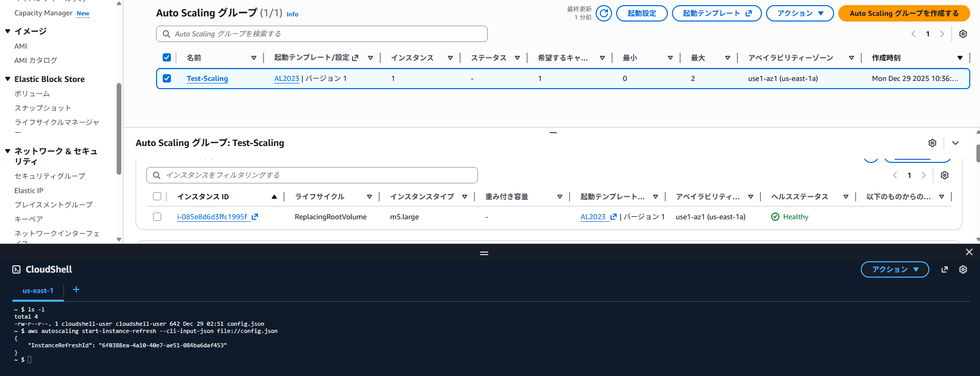Open the アクション dropdown for Auto Scaling groups

point(800,13)
